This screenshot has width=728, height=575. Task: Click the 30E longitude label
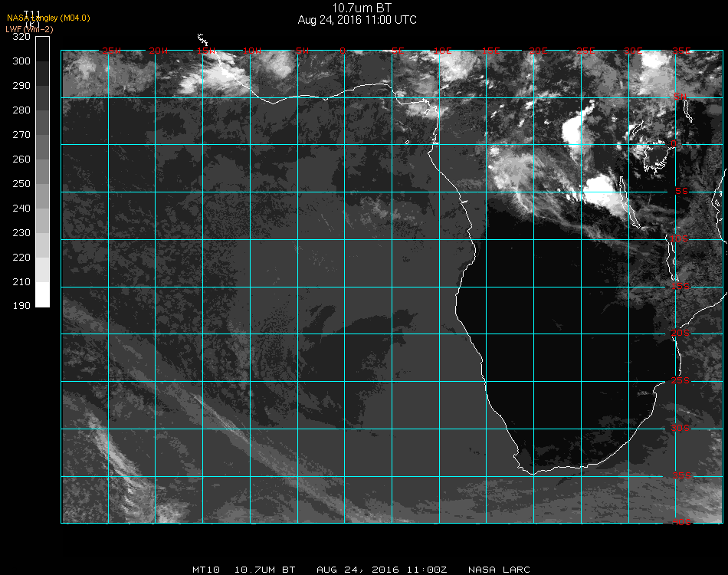coord(633,51)
